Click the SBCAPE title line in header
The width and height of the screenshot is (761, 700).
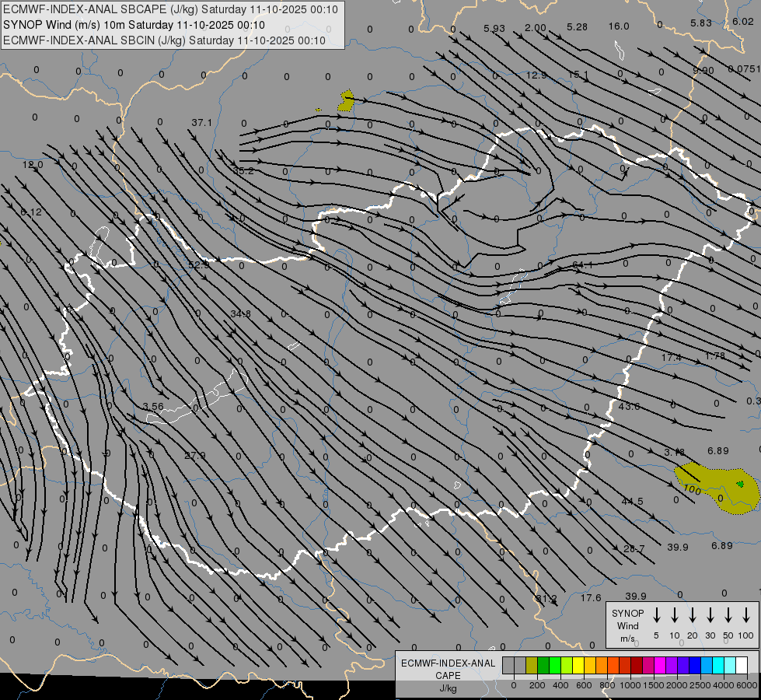pos(170,9)
